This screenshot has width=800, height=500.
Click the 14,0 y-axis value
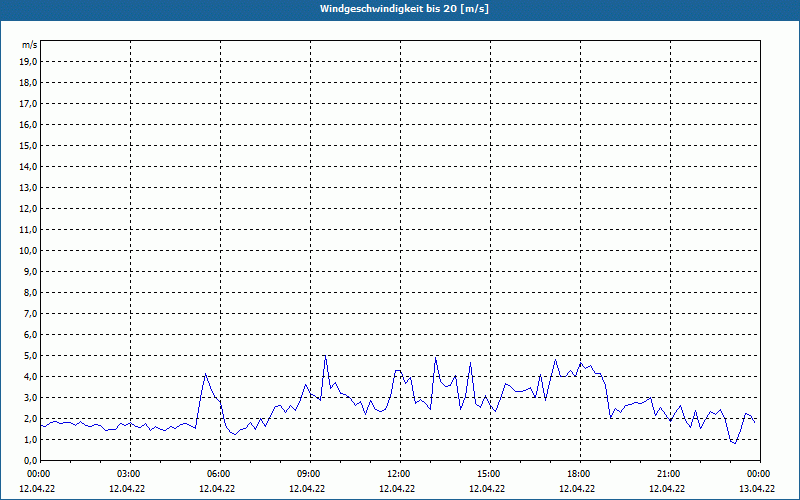28,166
